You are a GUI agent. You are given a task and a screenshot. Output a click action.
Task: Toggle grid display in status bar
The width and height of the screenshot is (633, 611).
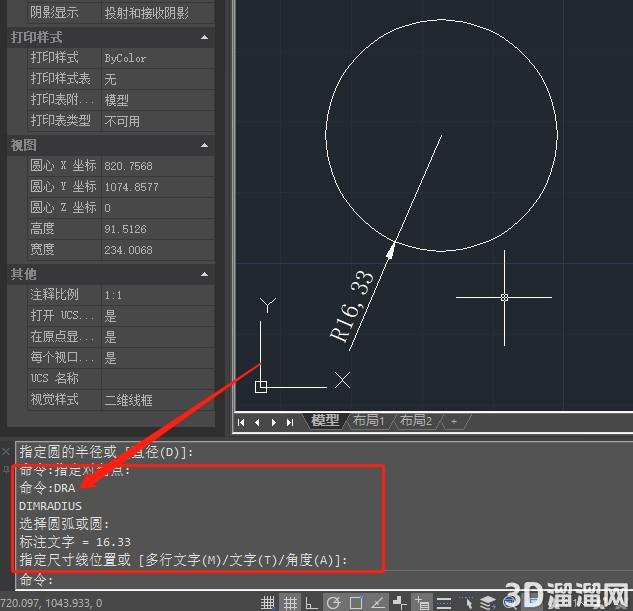point(290,603)
